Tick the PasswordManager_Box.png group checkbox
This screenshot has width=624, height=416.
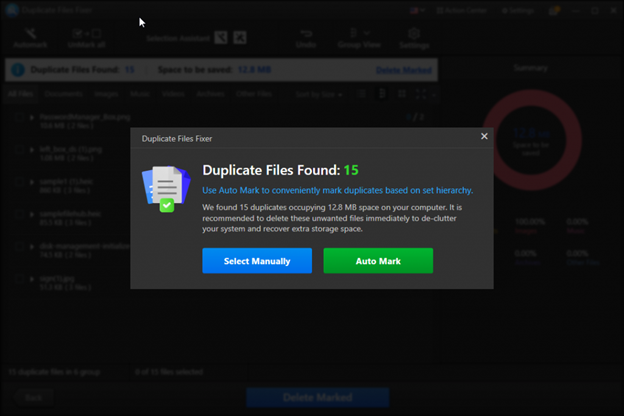(x=19, y=117)
